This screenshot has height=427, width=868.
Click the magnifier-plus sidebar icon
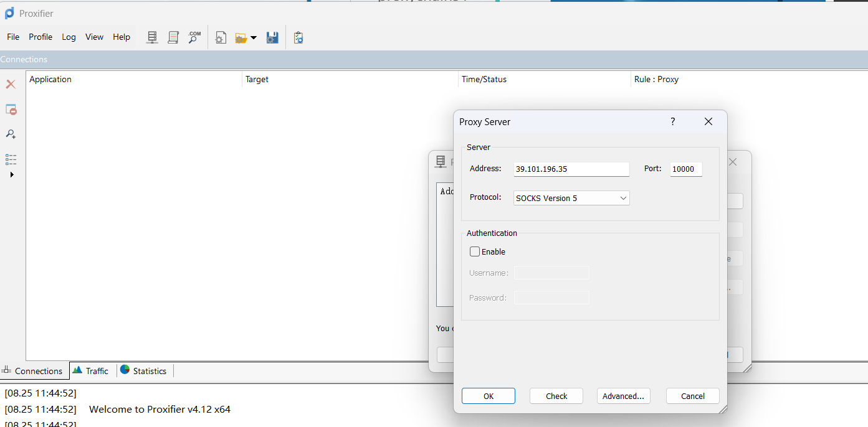11,134
